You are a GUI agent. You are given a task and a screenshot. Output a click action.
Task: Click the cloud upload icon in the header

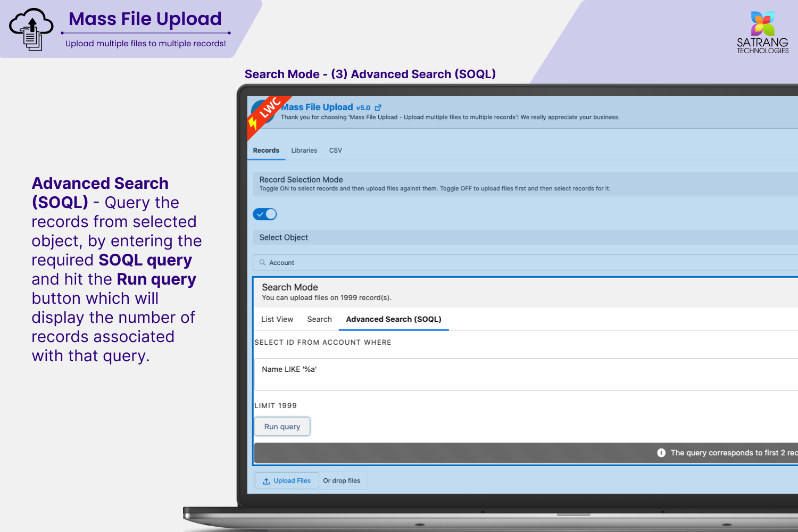31,29
